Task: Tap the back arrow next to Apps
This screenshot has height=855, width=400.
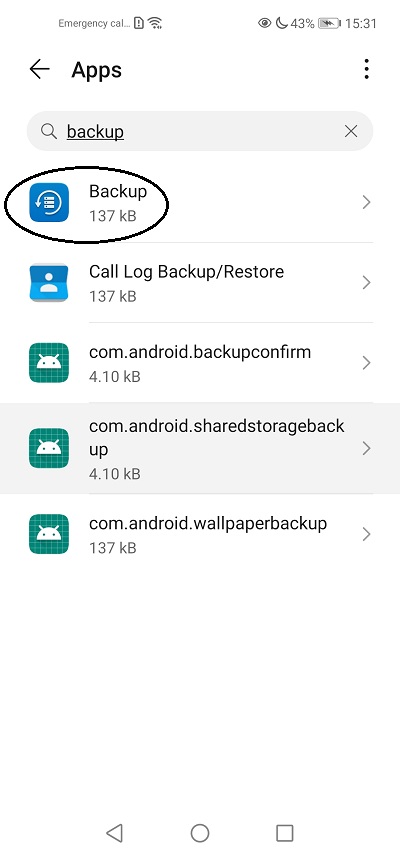Action: [39, 69]
